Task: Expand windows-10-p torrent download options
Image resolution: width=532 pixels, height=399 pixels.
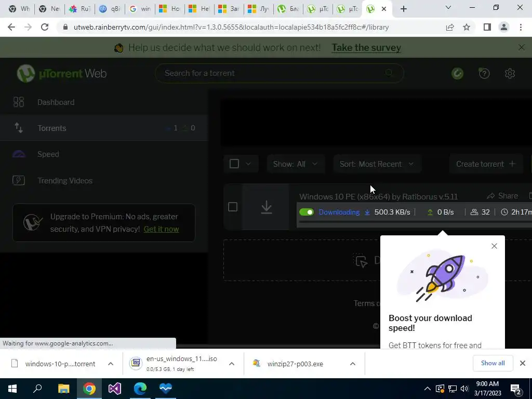Action: coord(111,364)
